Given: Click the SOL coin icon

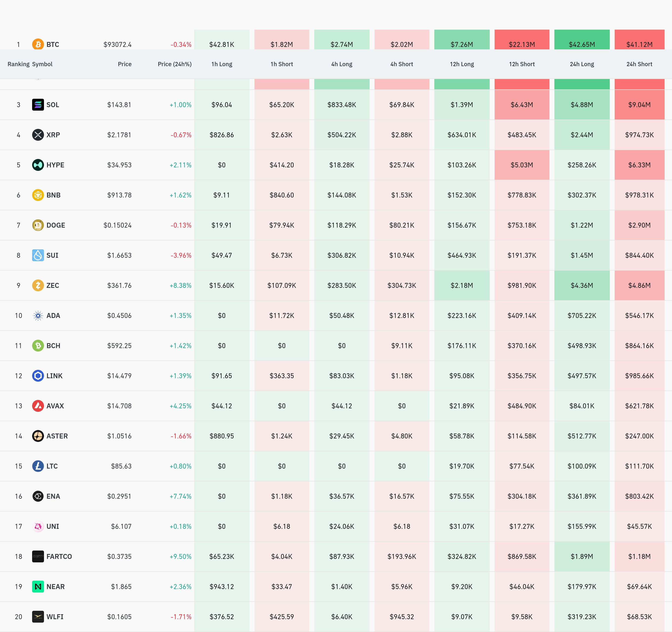Looking at the screenshot, I should click(x=38, y=105).
